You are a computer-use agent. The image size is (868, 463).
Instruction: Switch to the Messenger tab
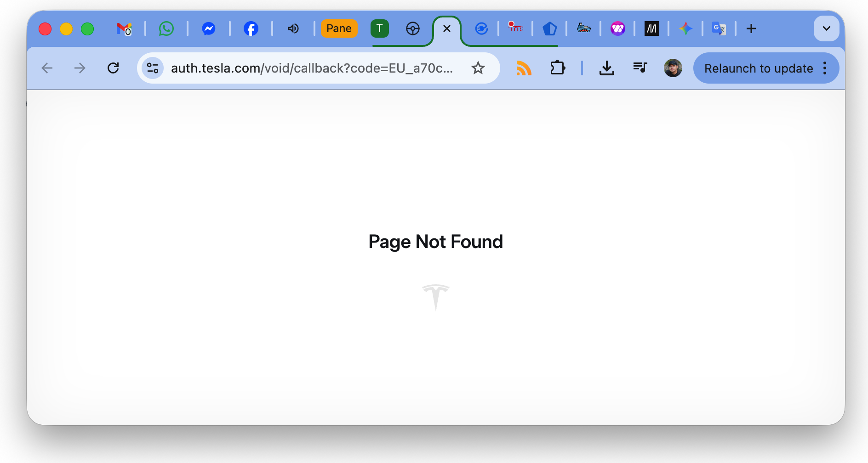click(209, 29)
